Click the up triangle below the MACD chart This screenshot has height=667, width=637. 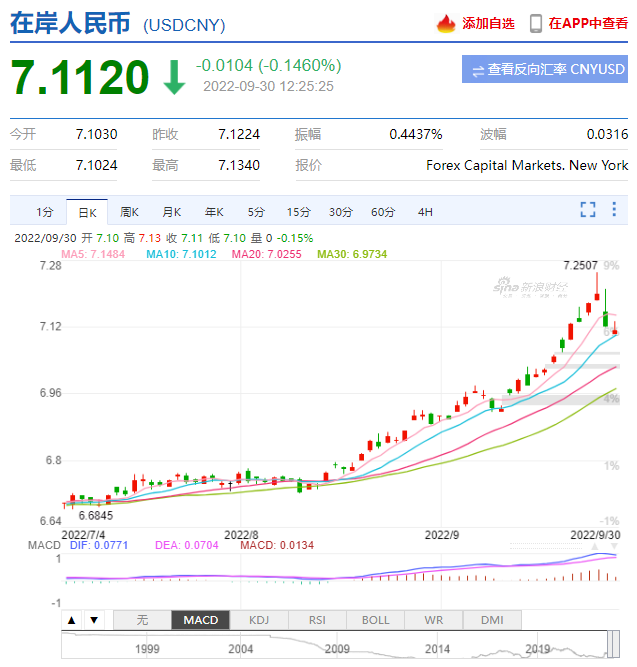click(x=71, y=620)
